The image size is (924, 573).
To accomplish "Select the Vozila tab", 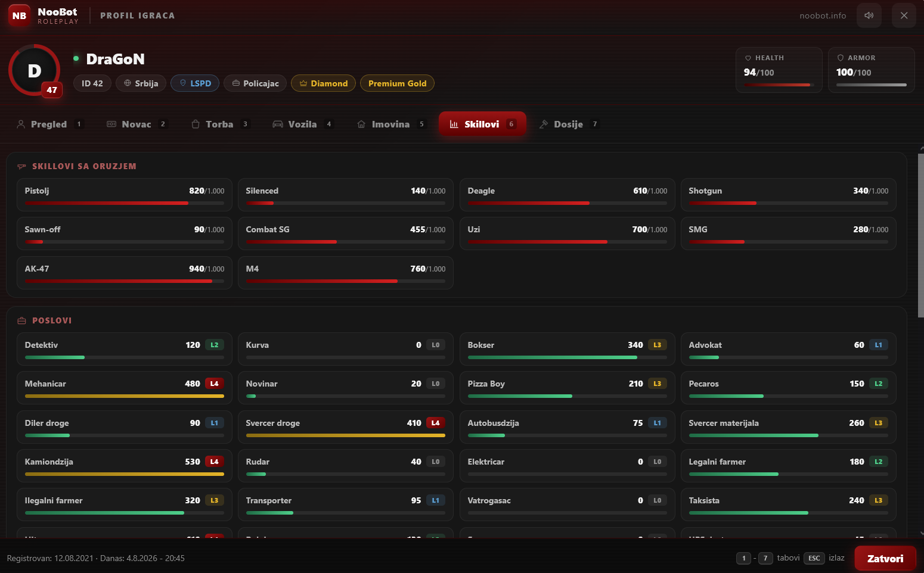I will (302, 124).
